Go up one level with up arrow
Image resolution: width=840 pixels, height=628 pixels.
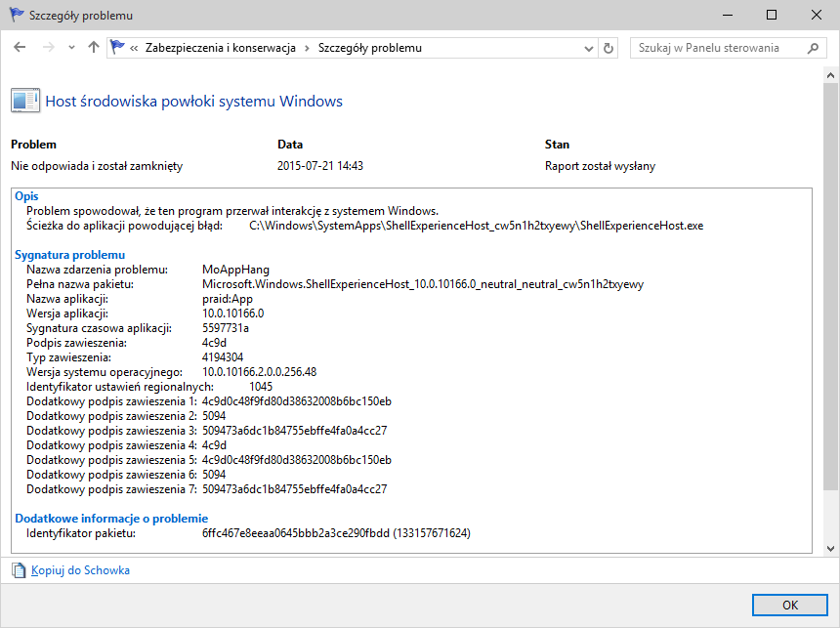point(94,47)
